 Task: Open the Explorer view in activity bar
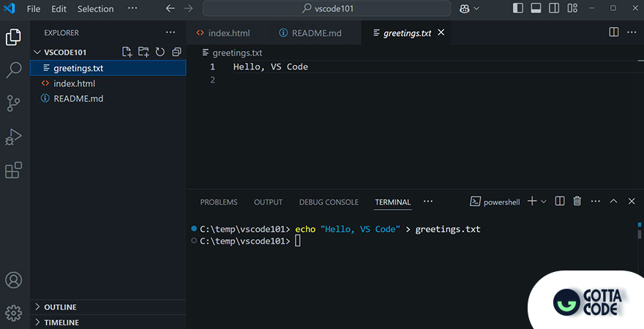click(14, 37)
